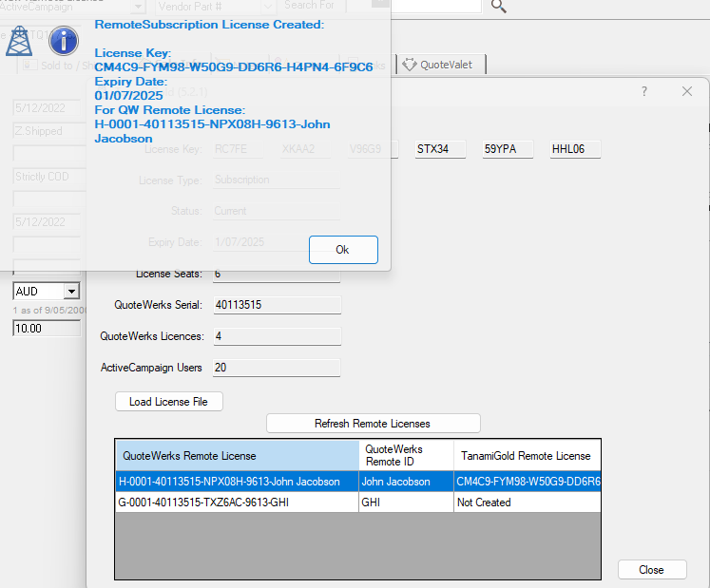This screenshot has width=710, height=588.
Task: Select the HHL06 license key field
Action: click(x=575, y=149)
